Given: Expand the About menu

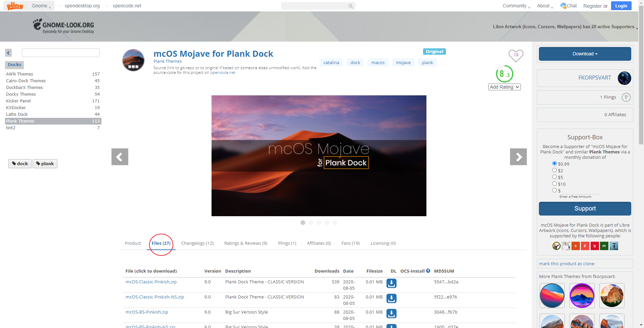Looking at the screenshot, I should 545,6.
